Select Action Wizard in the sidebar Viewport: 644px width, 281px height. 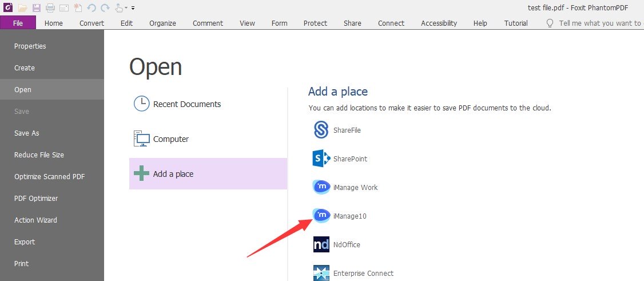pos(51,220)
